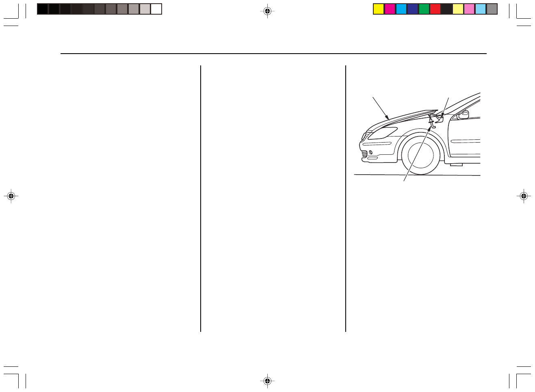Click the raised hood of the car
This screenshot has height=392, width=535.
402,118
